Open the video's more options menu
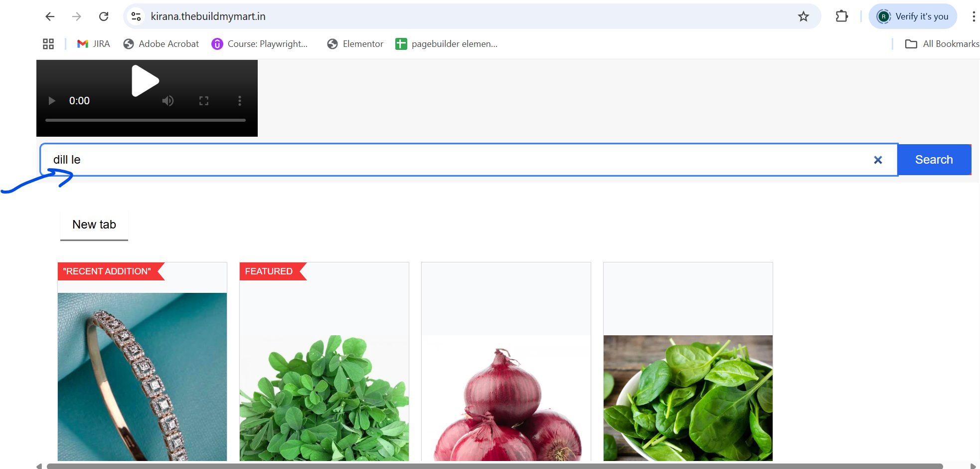 click(240, 101)
